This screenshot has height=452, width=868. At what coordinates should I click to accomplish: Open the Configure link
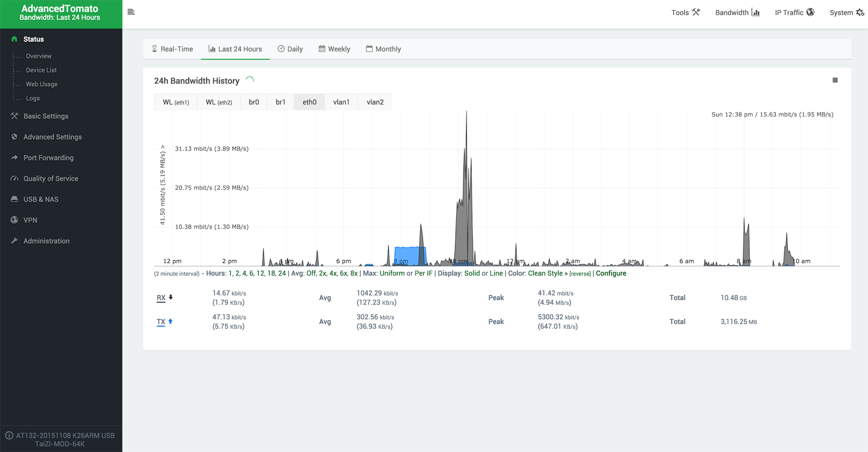pos(611,274)
